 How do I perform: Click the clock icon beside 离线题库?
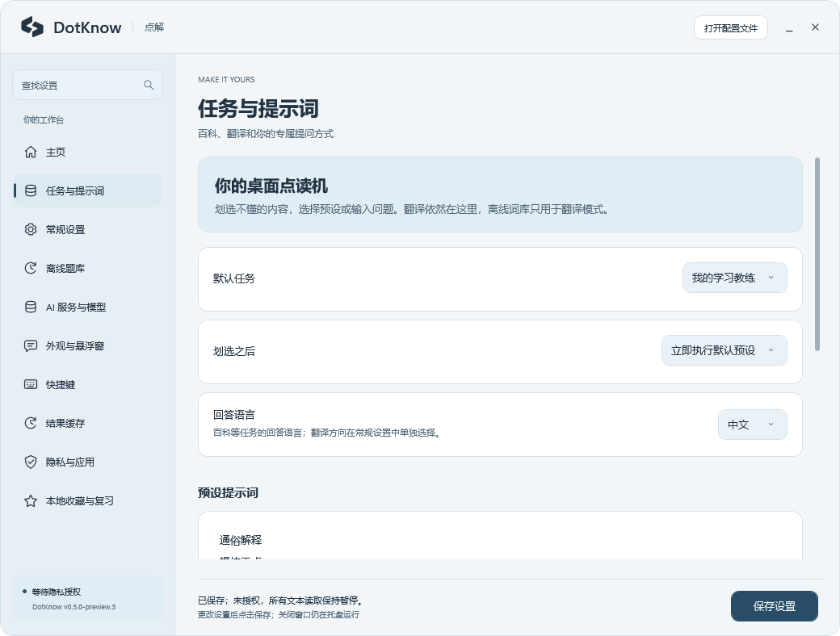(x=31, y=268)
